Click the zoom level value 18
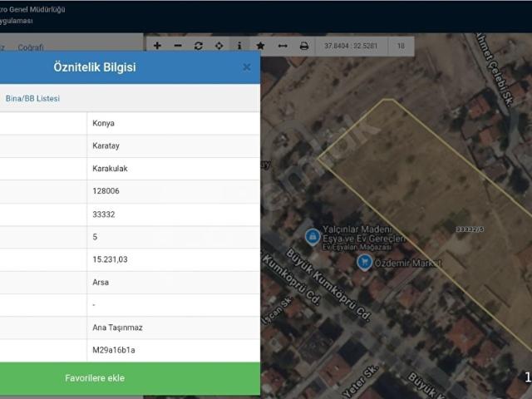Viewport: 532px width, 399px height. (401, 46)
